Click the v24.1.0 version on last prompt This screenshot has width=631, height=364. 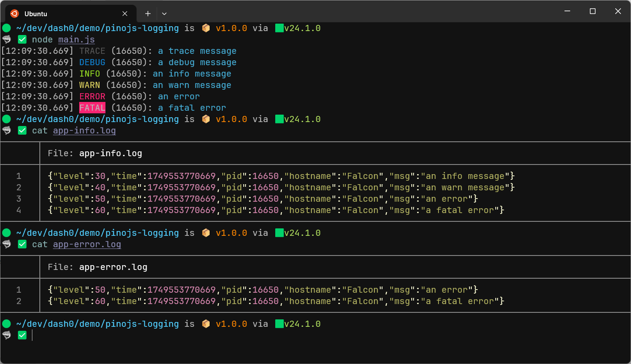(302, 324)
